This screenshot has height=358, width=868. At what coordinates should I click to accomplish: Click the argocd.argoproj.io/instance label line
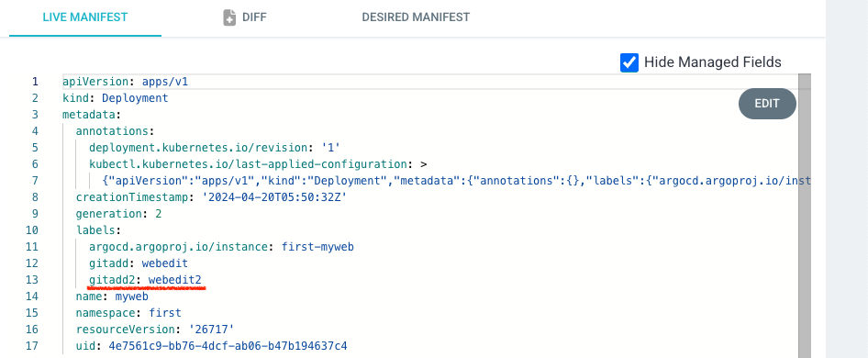[221, 247]
